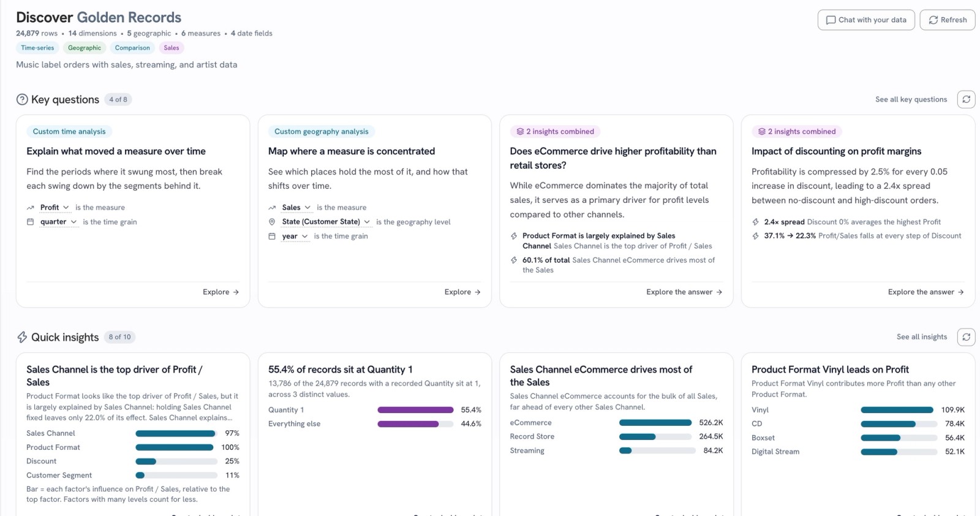Click the 2 insights combined badge on discounting card
This screenshot has width=980, height=516.
797,132
